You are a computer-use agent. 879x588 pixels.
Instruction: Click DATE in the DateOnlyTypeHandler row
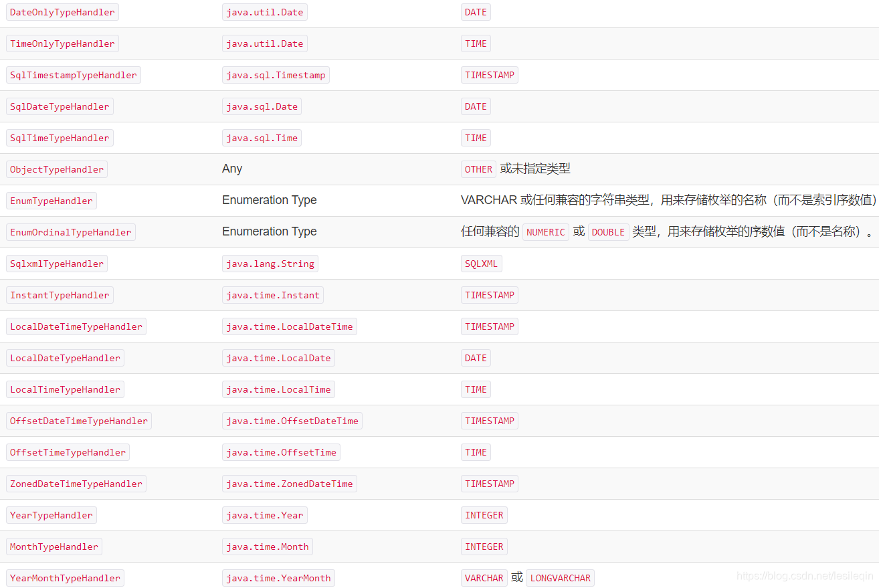[476, 12]
